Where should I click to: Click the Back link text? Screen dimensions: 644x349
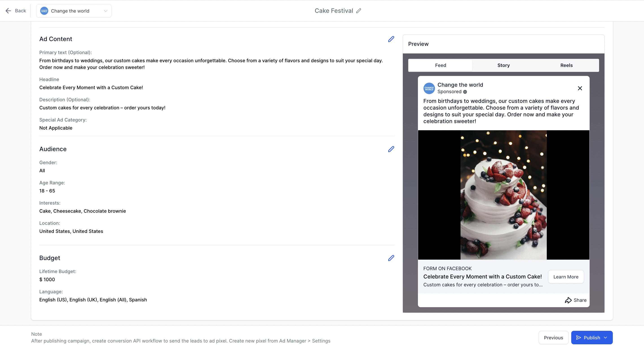click(x=20, y=11)
